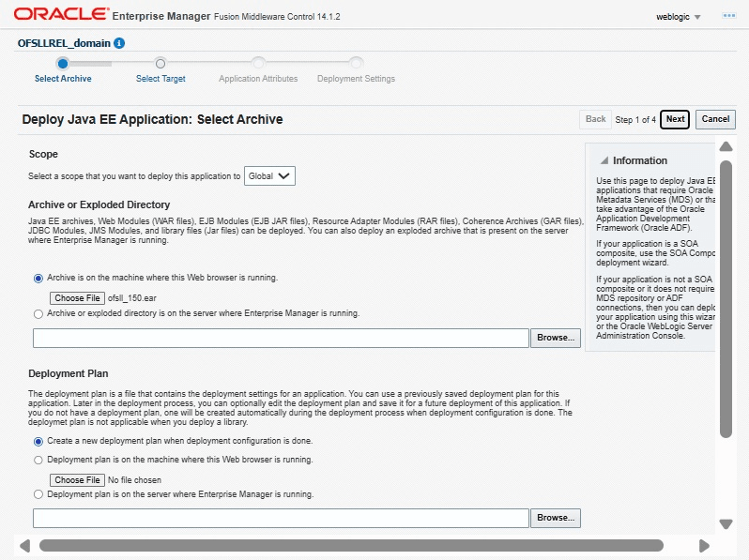The width and height of the screenshot is (749, 560).
Task: Open the OFSLLREL_domain information icon
Action: point(119,43)
